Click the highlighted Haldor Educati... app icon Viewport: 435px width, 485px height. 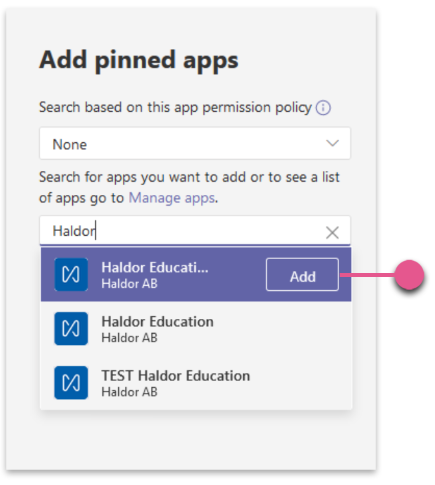tap(71, 275)
